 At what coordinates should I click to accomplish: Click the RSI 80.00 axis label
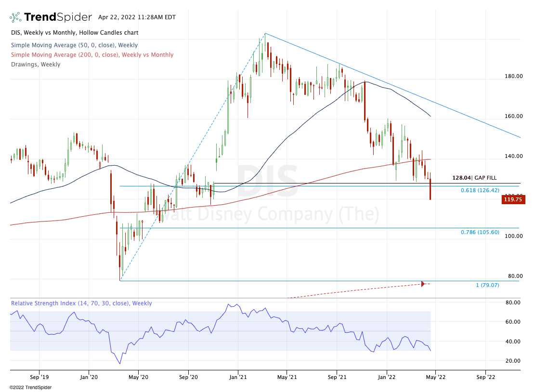click(513, 302)
